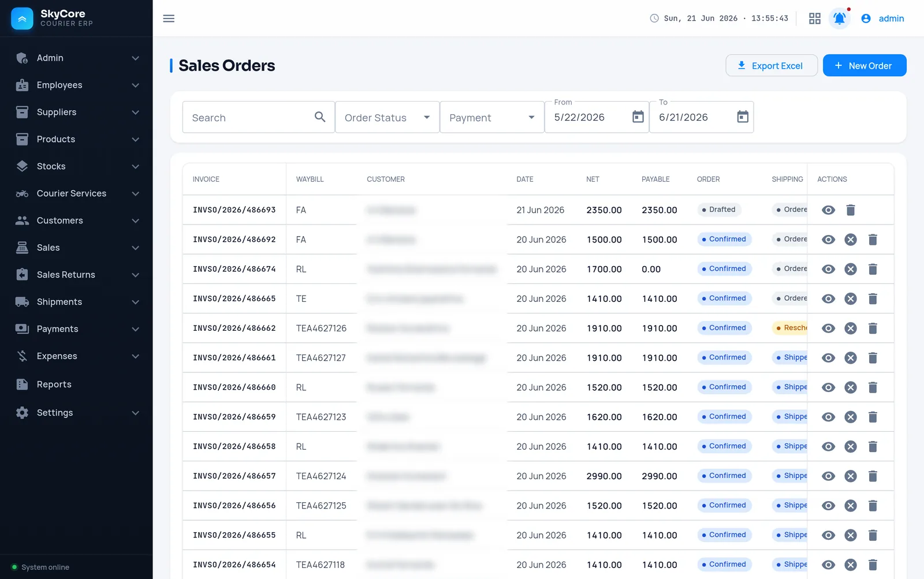924x579 pixels.
Task: Expand the Products sidebar chevron
Action: 135,139
